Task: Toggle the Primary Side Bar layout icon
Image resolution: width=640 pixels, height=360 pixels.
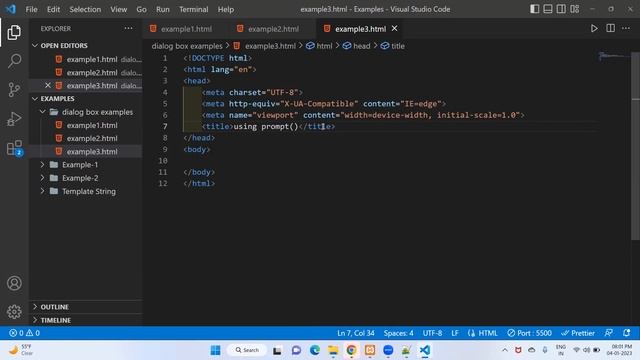Action: pos(534,9)
